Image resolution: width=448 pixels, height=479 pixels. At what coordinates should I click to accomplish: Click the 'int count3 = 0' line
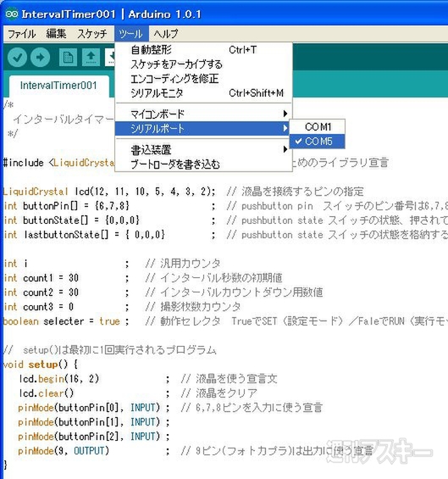point(39,307)
